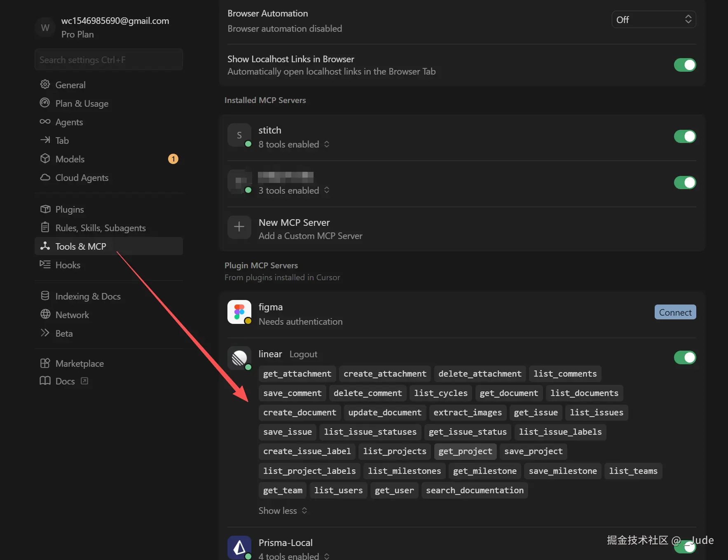
Task: Click the Hooks icon
Action: pos(45,265)
